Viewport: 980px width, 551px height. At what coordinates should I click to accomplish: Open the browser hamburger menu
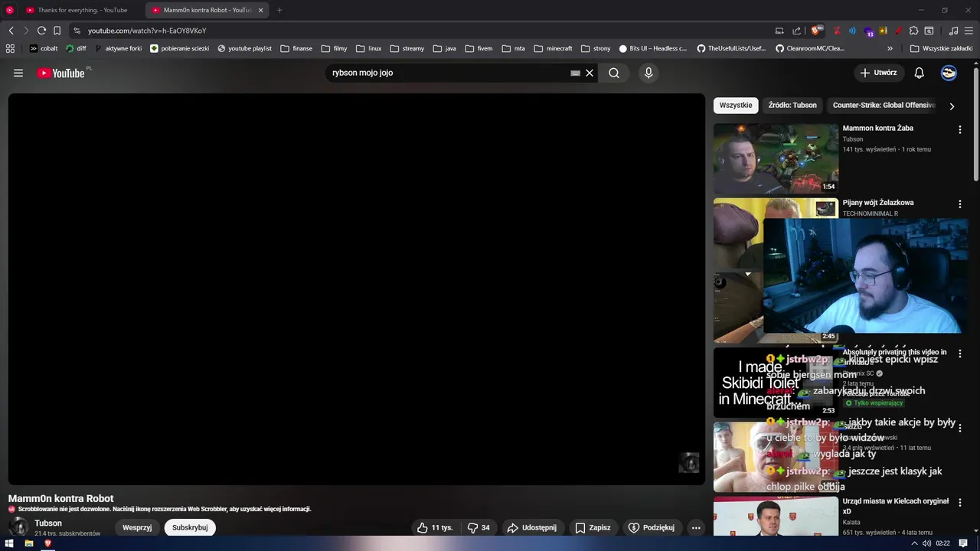tap(969, 31)
